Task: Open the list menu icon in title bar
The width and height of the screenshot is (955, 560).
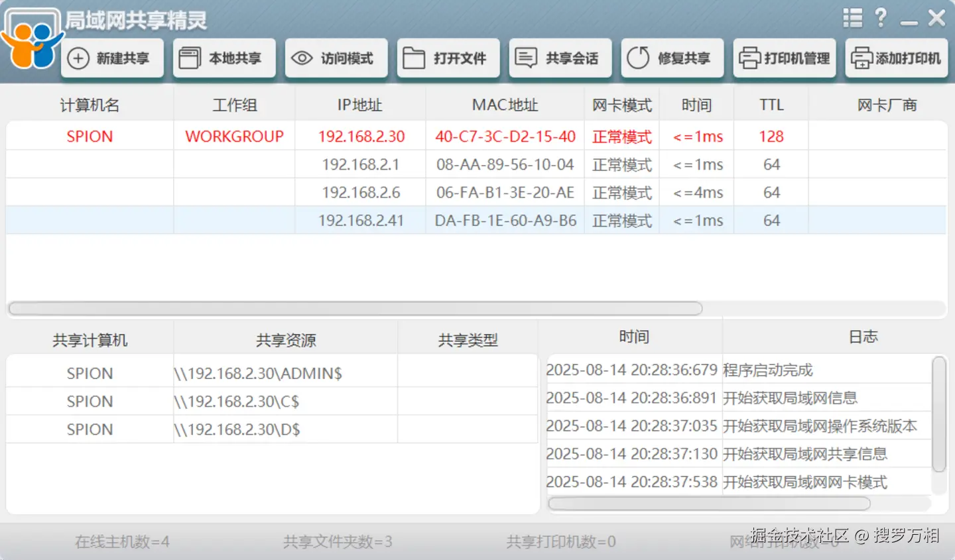Action: (853, 18)
